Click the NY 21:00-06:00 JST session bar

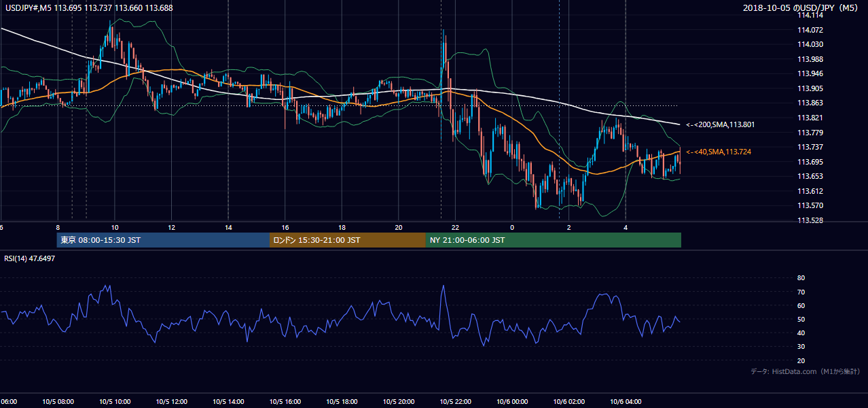point(554,240)
